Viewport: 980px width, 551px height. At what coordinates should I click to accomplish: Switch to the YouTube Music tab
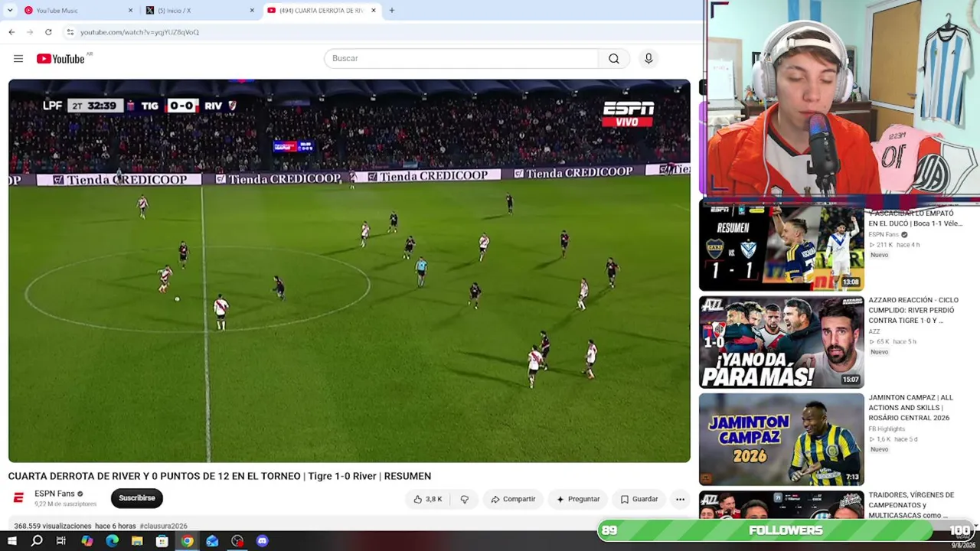click(77, 11)
